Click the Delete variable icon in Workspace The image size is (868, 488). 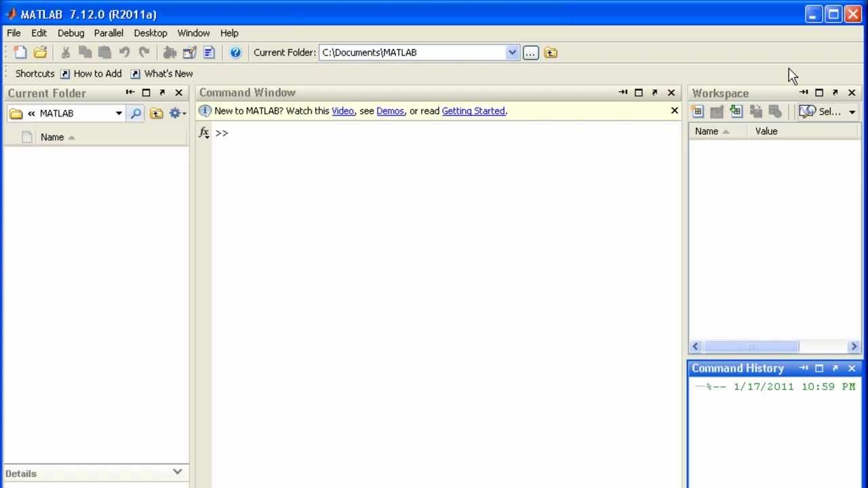click(x=775, y=112)
